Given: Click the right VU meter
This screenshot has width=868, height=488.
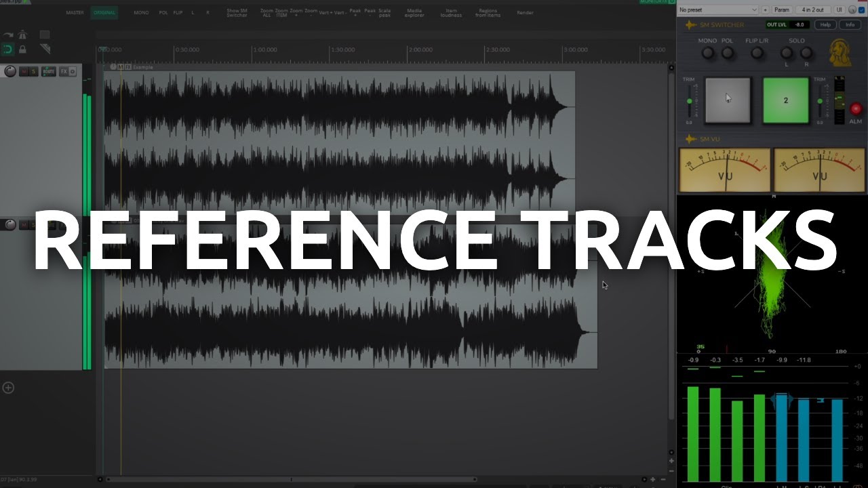Looking at the screenshot, I should (x=820, y=170).
